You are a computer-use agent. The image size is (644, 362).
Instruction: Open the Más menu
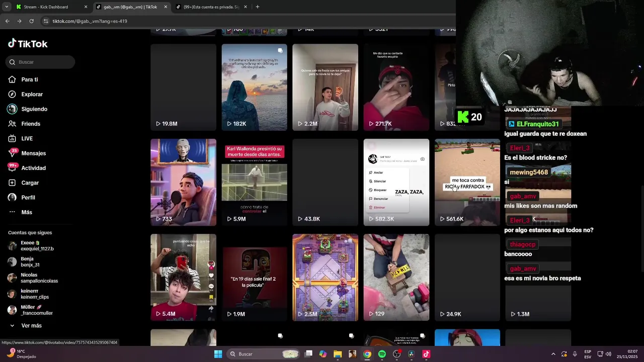[x=20, y=212]
